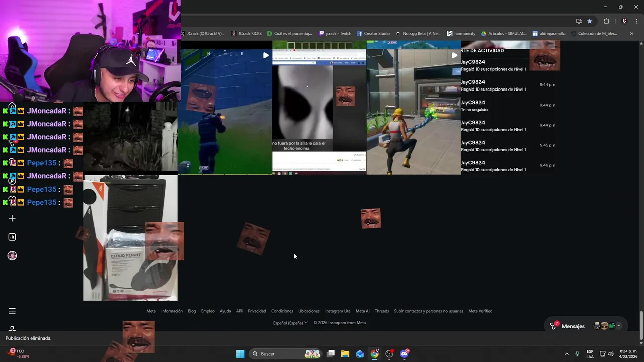Open the taskbar clock showing 8:24 p. m.
Viewport: 644px width, 362px height.
(628, 354)
